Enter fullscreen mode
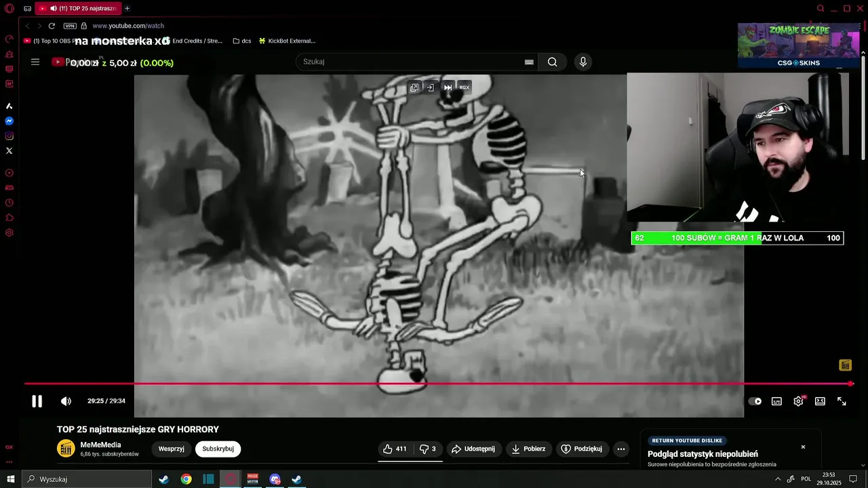 842,401
